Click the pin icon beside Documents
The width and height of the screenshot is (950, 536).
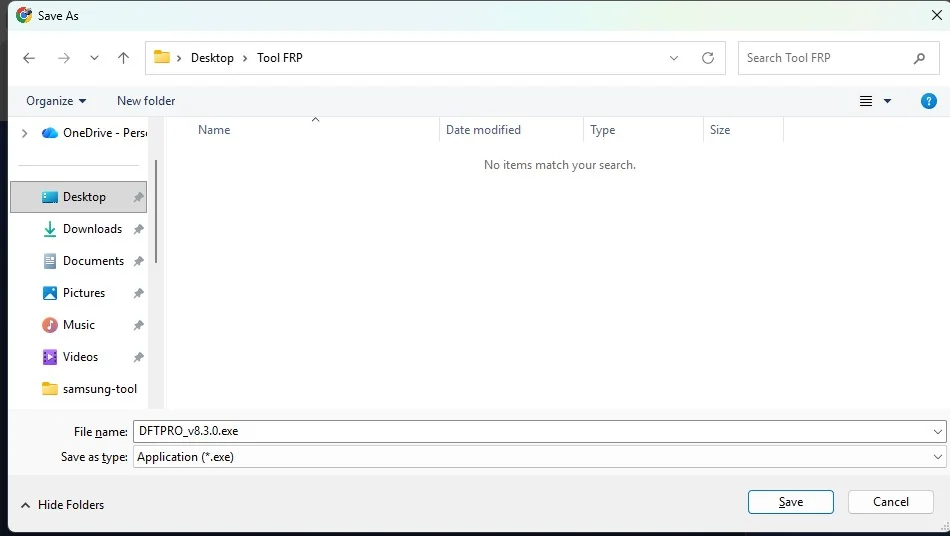tap(139, 261)
